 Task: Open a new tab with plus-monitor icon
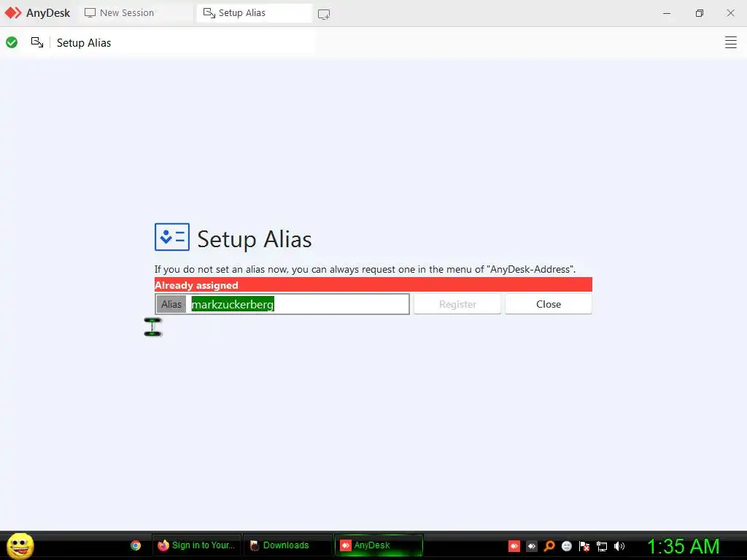click(324, 15)
